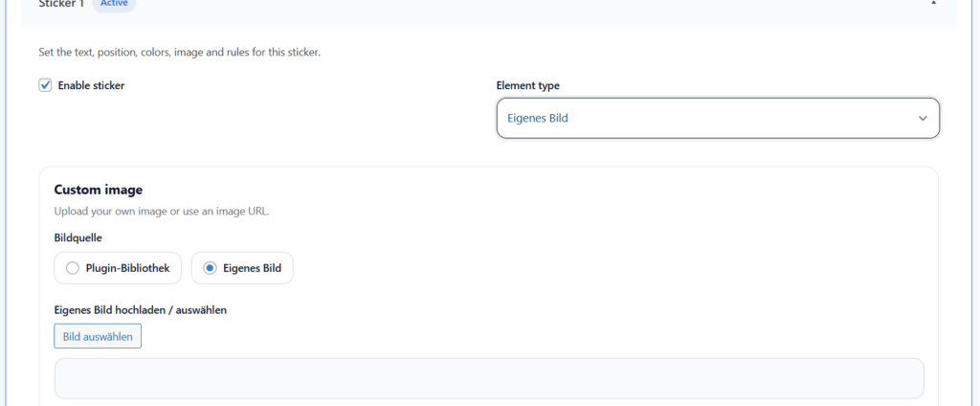Click the 'Enable sticker' label text

(x=91, y=85)
